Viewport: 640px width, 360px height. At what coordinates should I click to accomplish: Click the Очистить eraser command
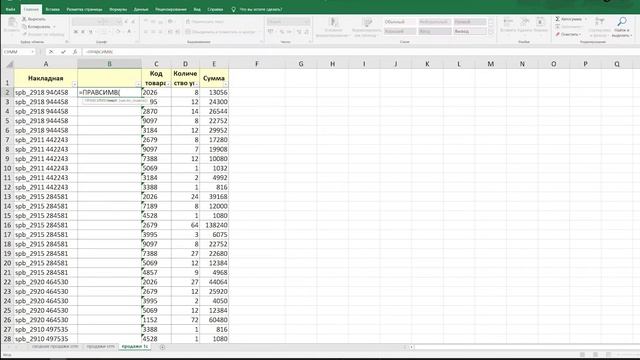[567, 34]
